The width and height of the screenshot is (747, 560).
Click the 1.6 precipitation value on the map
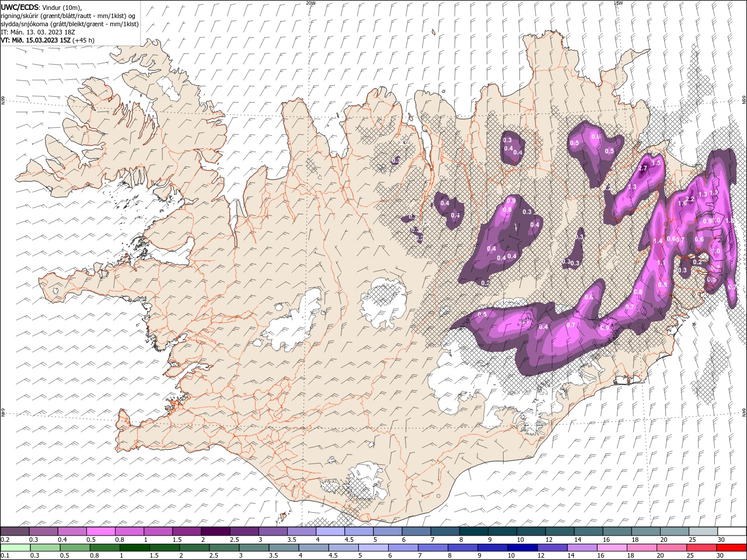[682, 204]
